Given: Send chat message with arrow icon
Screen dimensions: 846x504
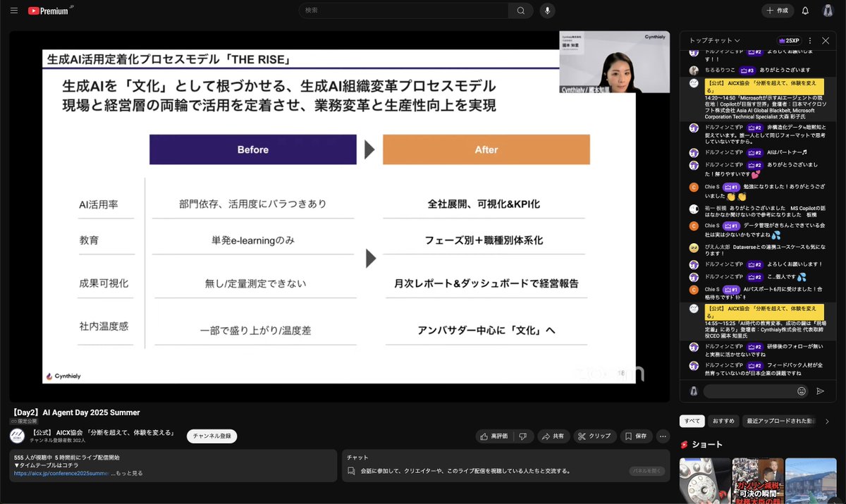Looking at the screenshot, I should click(x=821, y=391).
